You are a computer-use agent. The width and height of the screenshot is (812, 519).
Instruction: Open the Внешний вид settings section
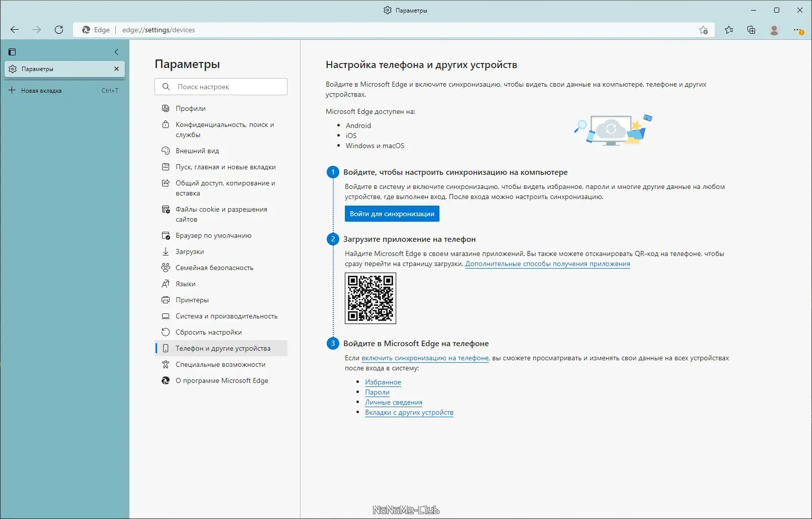point(221,151)
